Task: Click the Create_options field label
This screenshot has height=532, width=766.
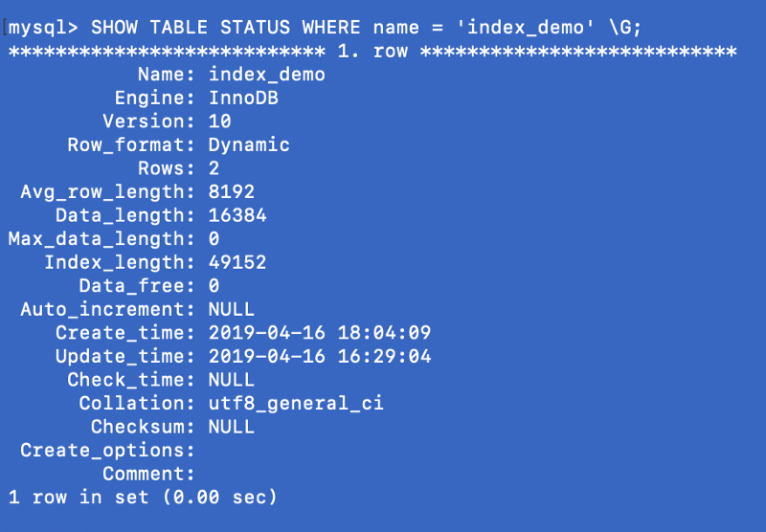Action: (108, 450)
